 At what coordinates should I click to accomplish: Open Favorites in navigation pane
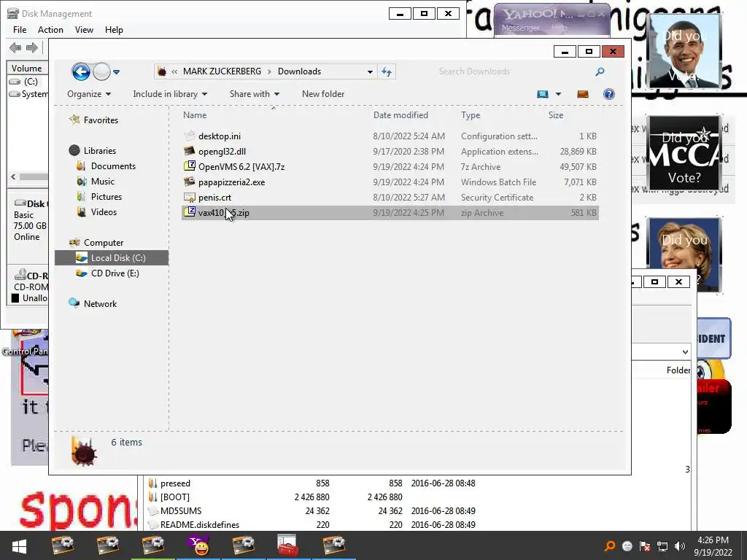[x=101, y=120]
